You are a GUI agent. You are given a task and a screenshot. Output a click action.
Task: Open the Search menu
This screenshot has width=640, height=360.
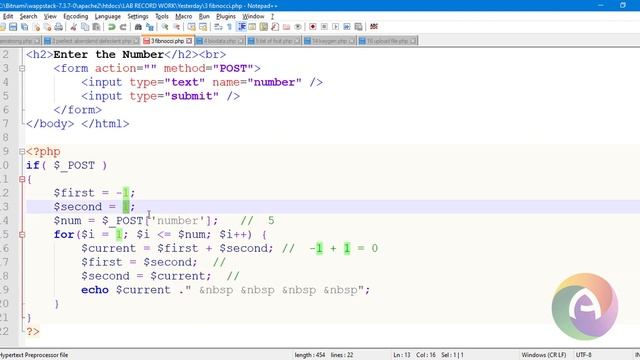[29, 16]
